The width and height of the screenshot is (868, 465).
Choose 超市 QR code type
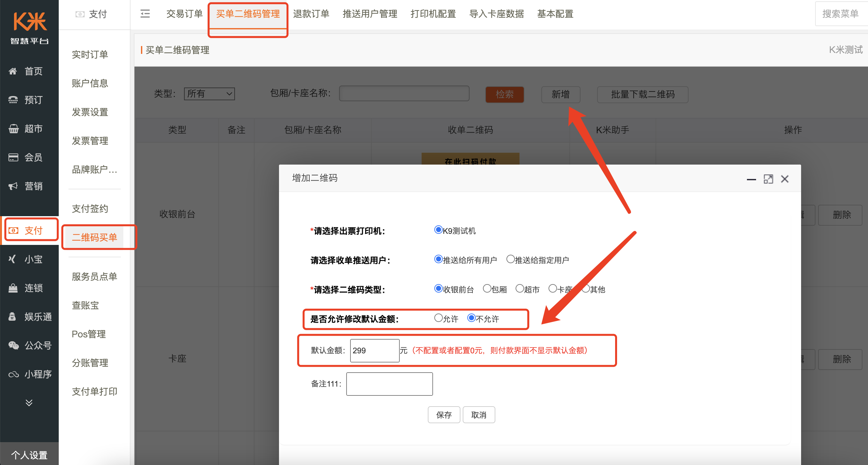tap(519, 288)
